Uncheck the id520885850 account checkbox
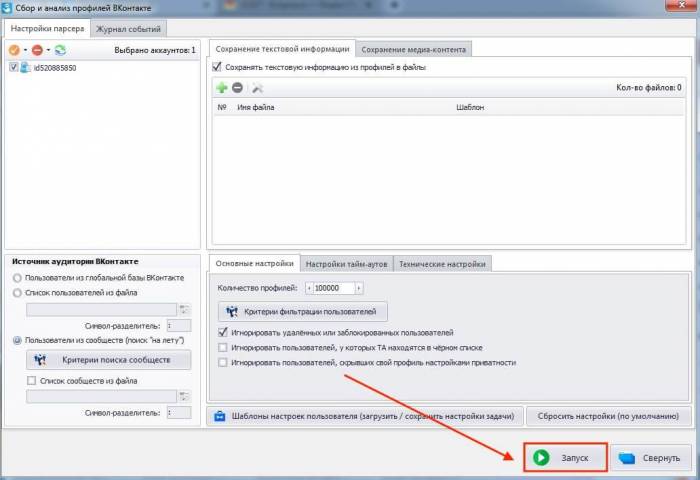Screen dimensions: 700x480 [x=13, y=68]
